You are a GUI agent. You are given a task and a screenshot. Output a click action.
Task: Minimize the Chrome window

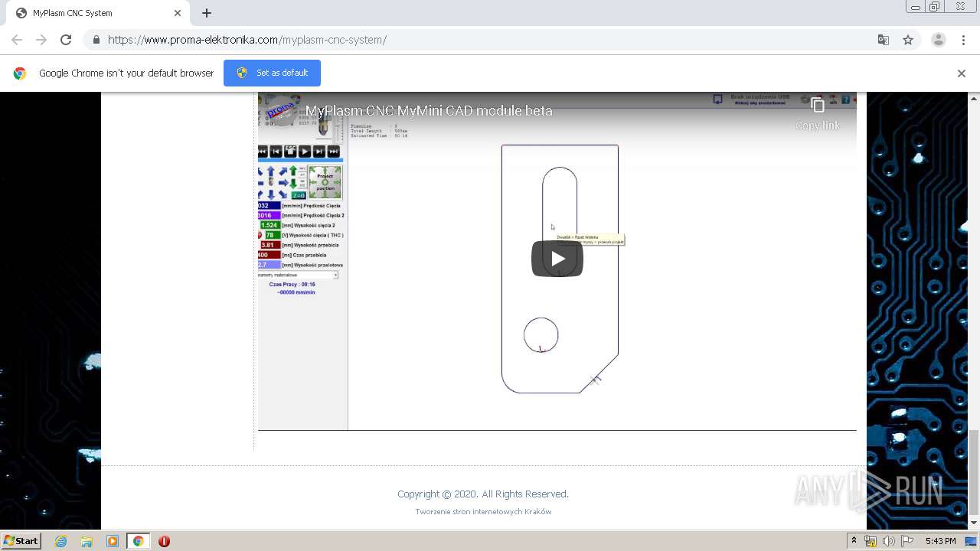tap(915, 7)
